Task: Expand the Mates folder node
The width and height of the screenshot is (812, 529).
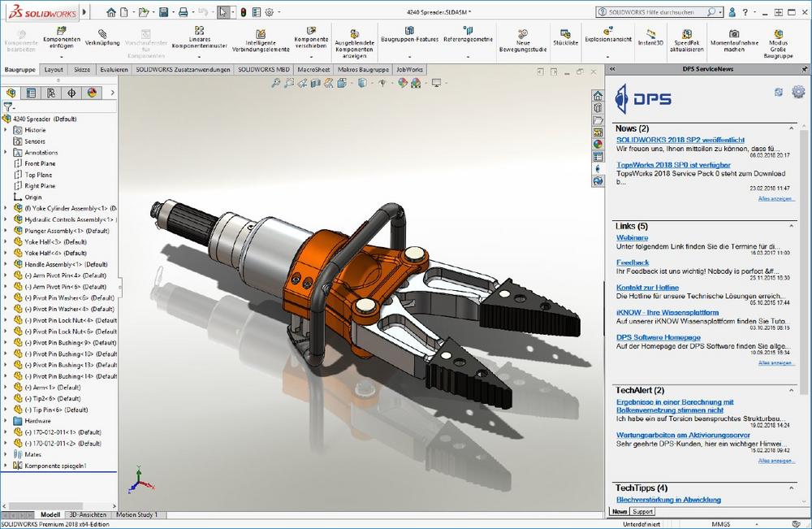Action: 6,454
